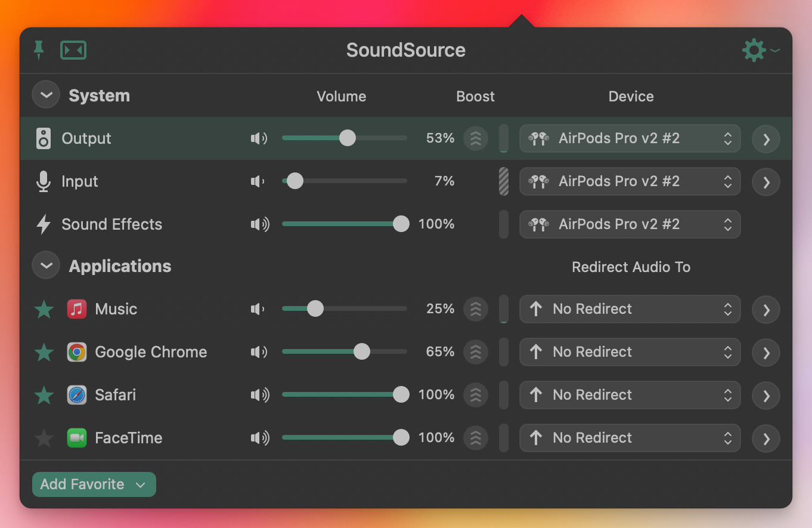Screen dimensions: 812x528
Task: Click the Input microphone icon
Action: point(44,181)
